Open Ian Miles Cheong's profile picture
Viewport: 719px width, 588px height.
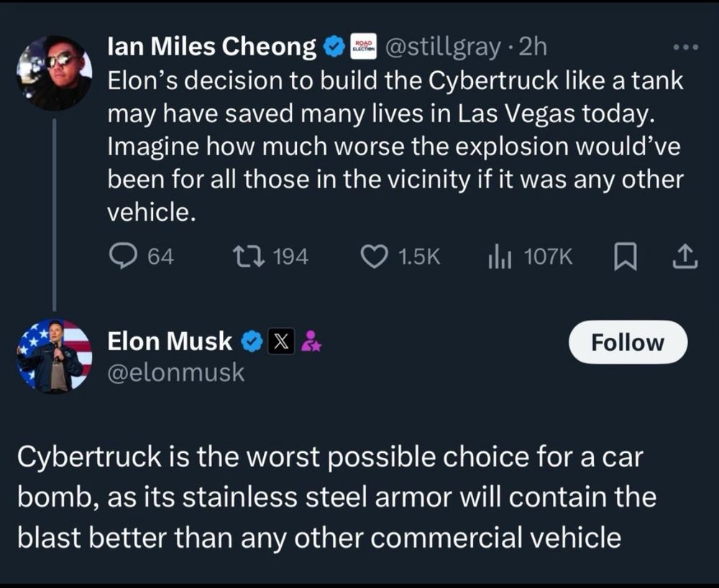tap(54, 73)
